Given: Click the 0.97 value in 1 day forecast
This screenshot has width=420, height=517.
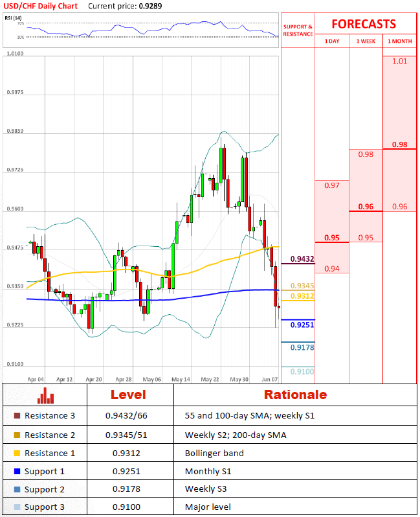Looking at the screenshot, I should pyautogui.click(x=332, y=185).
